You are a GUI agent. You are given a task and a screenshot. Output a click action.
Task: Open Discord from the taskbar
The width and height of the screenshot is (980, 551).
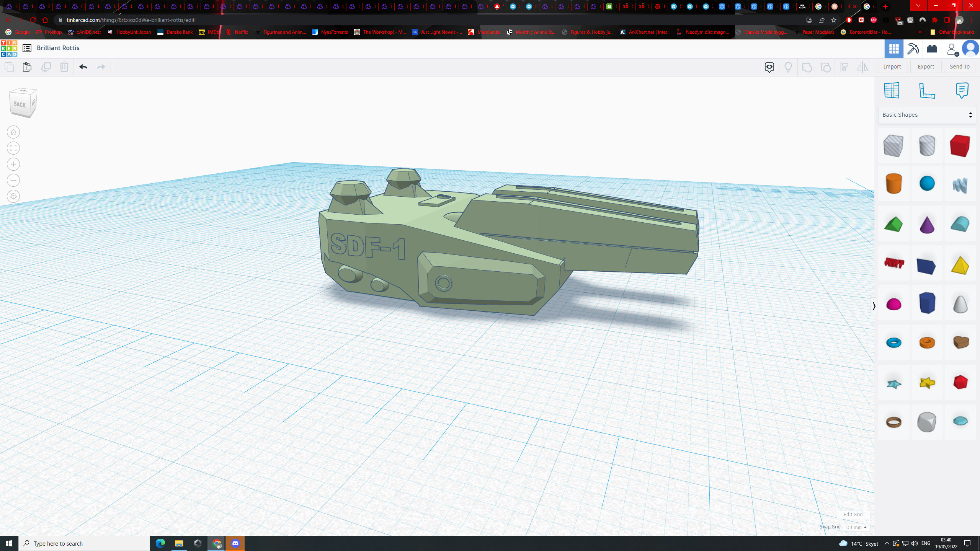[235, 543]
